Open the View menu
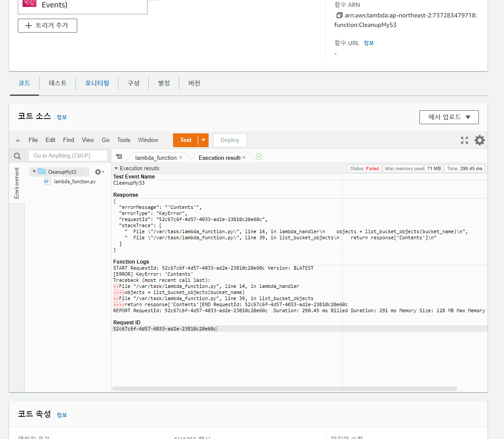 pyautogui.click(x=88, y=140)
